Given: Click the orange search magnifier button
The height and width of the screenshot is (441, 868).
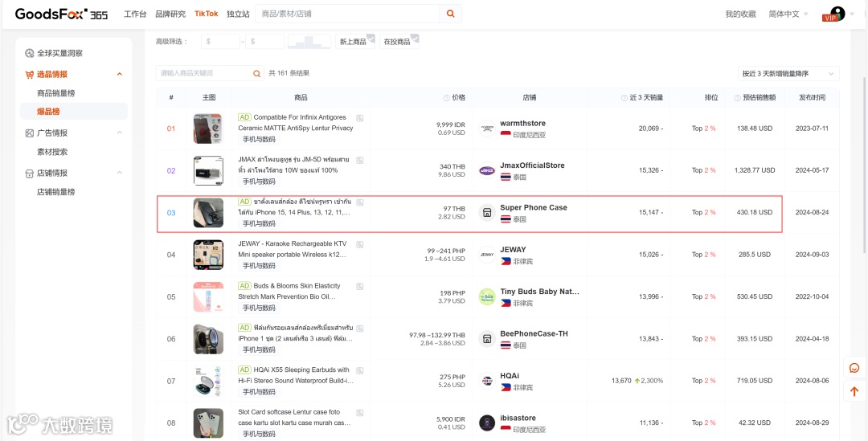Looking at the screenshot, I should pyautogui.click(x=451, y=14).
